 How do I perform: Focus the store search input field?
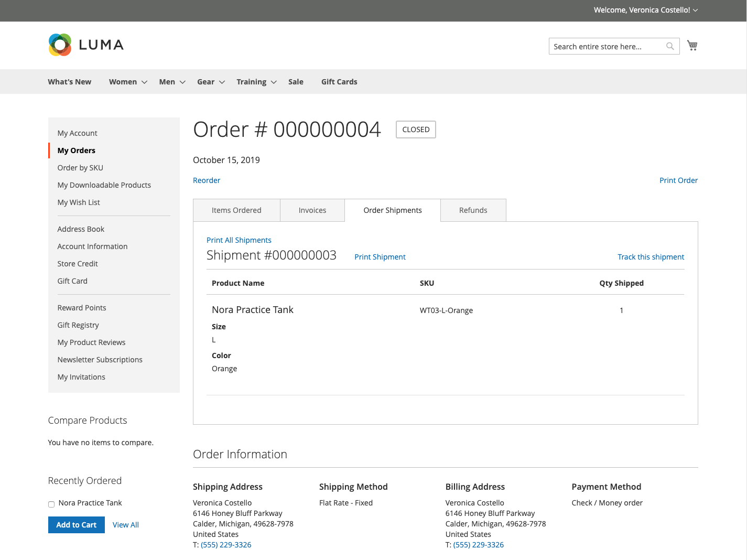[x=608, y=46]
